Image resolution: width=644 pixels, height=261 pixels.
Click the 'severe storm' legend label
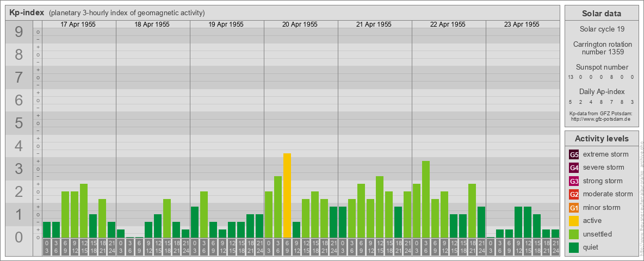point(604,167)
